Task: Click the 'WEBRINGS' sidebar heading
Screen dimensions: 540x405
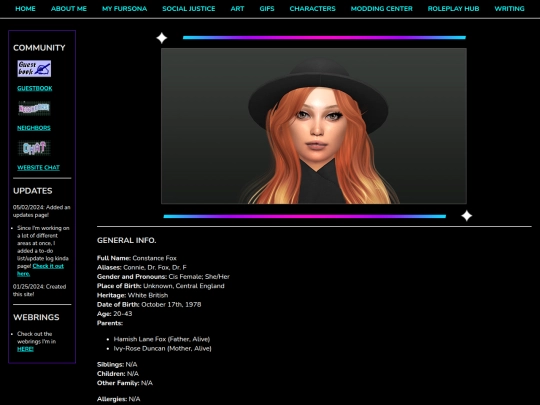Action: 36,318
